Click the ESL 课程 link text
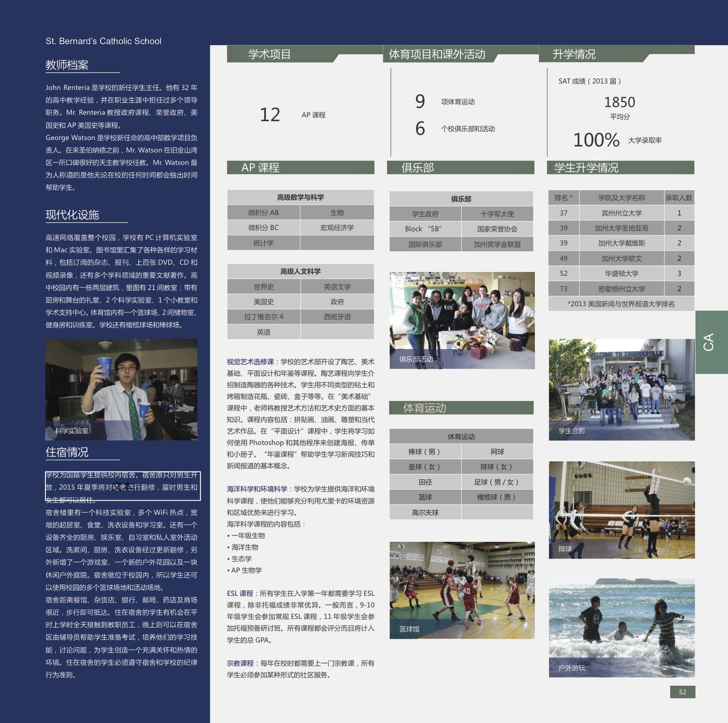728x723 pixels. tap(240, 593)
